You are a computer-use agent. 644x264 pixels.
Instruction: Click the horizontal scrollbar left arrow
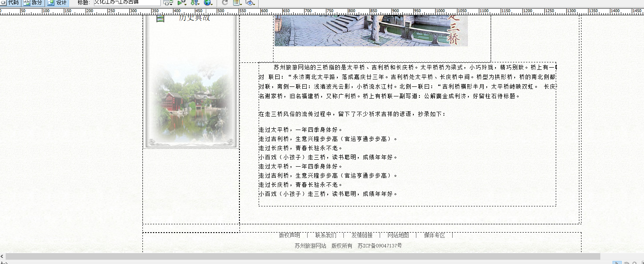(x=2, y=257)
